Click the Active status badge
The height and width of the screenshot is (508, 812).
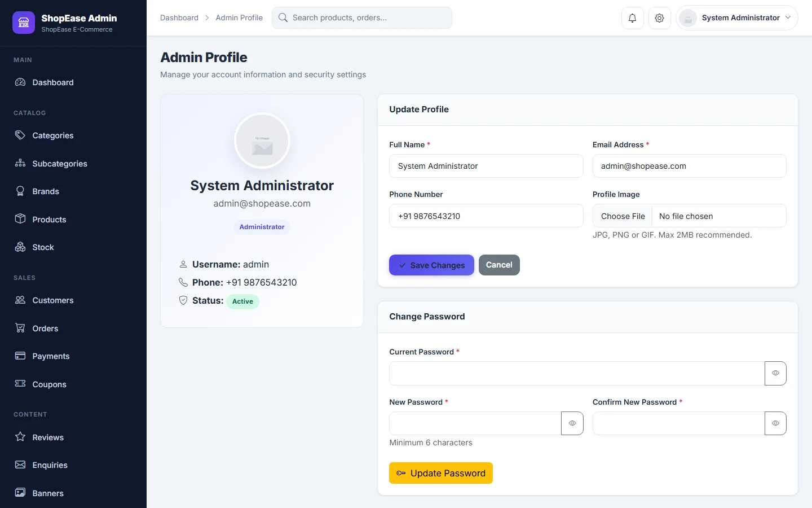coord(242,301)
